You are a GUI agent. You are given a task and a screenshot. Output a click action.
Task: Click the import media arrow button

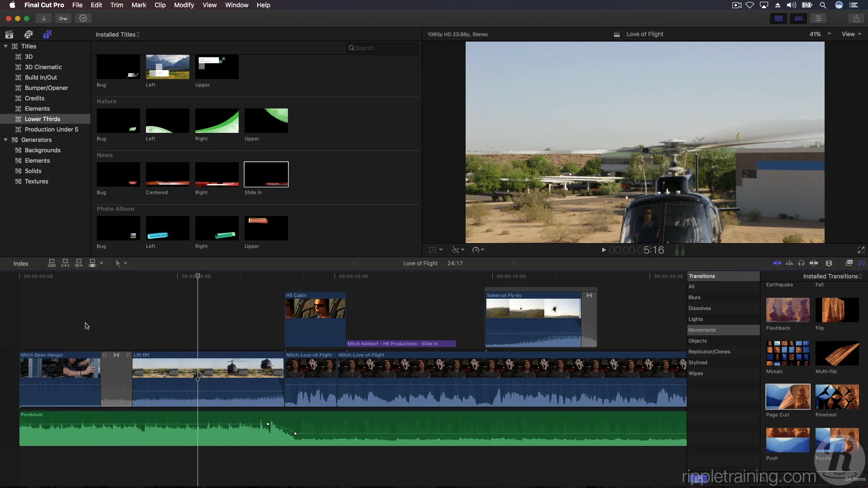click(43, 19)
